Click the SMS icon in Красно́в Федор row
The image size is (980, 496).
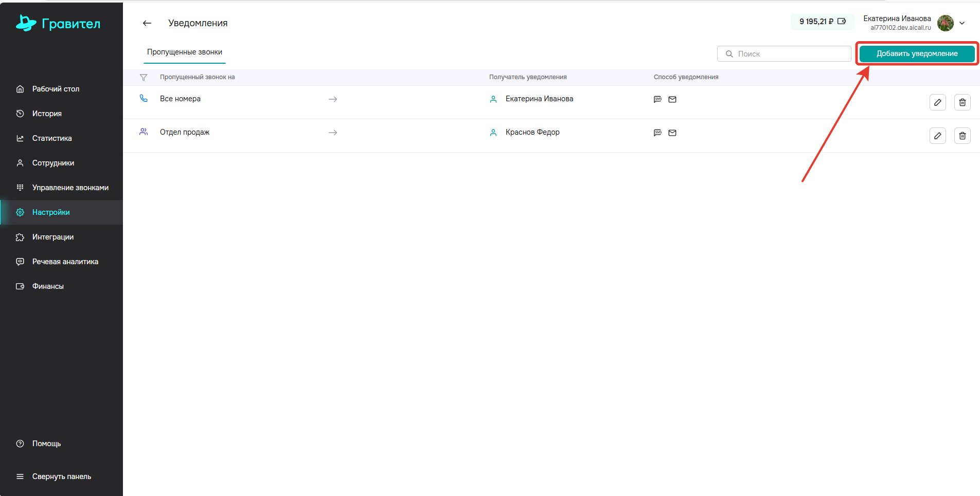[x=657, y=133]
